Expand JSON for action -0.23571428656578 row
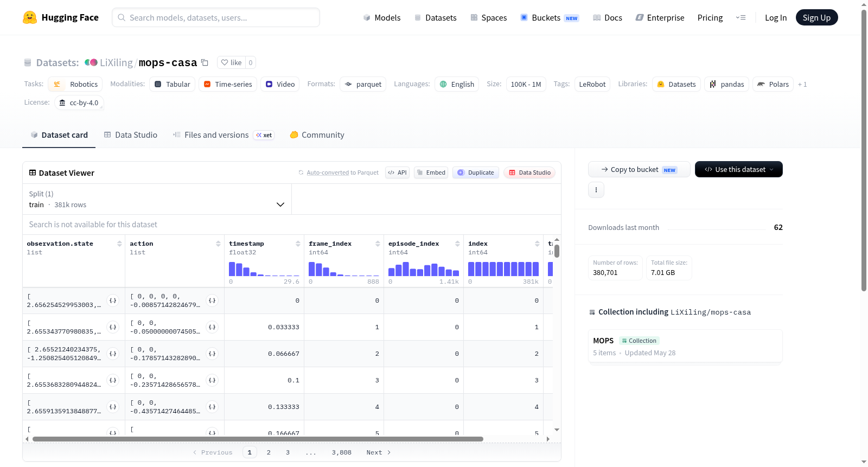868x467 pixels. [x=212, y=380]
